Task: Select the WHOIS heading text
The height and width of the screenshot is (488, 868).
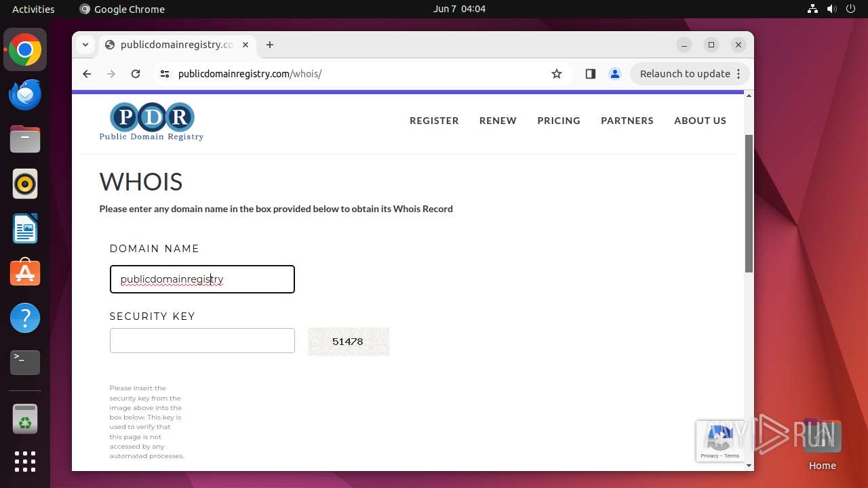Action: click(x=141, y=182)
